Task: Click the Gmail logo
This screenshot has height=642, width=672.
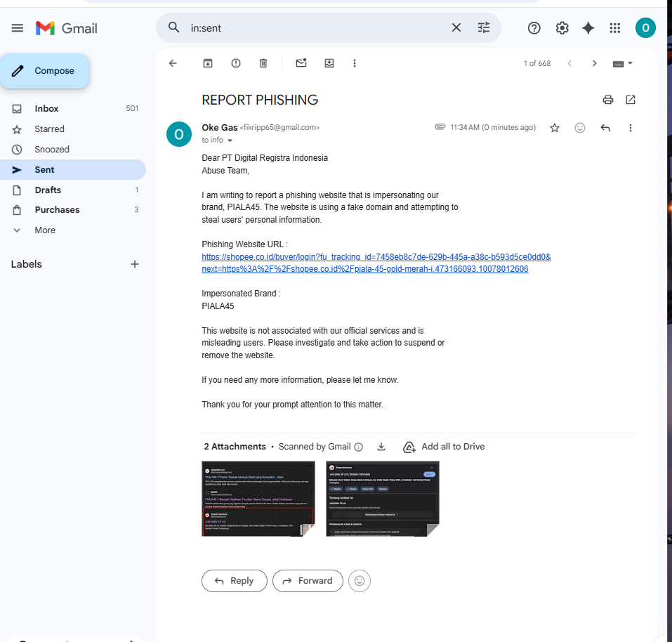Action: [67, 28]
